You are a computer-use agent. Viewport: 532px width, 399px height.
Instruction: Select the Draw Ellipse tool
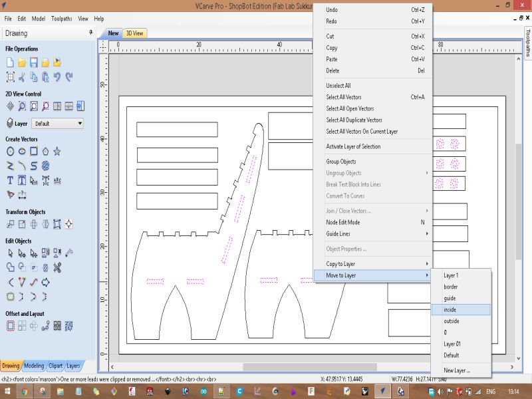[22, 152]
